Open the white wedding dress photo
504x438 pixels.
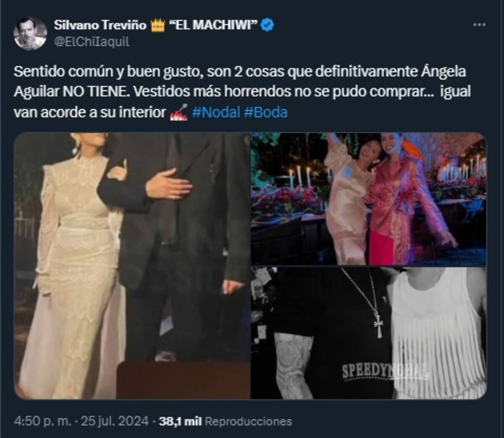pyautogui.click(x=132, y=266)
